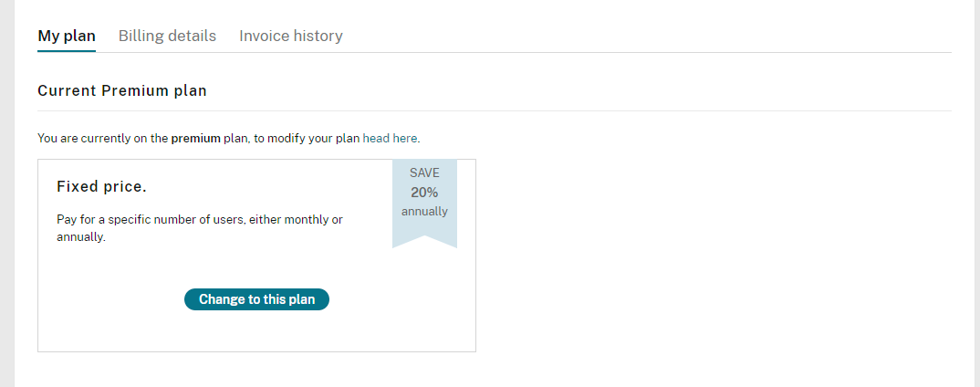Open the Invoice history tab
980x387 pixels.
[291, 36]
